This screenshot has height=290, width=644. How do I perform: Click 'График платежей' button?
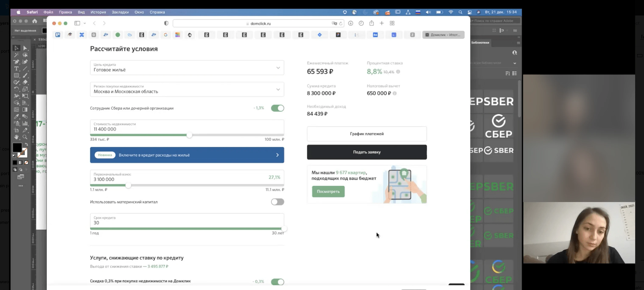point(367,134)
